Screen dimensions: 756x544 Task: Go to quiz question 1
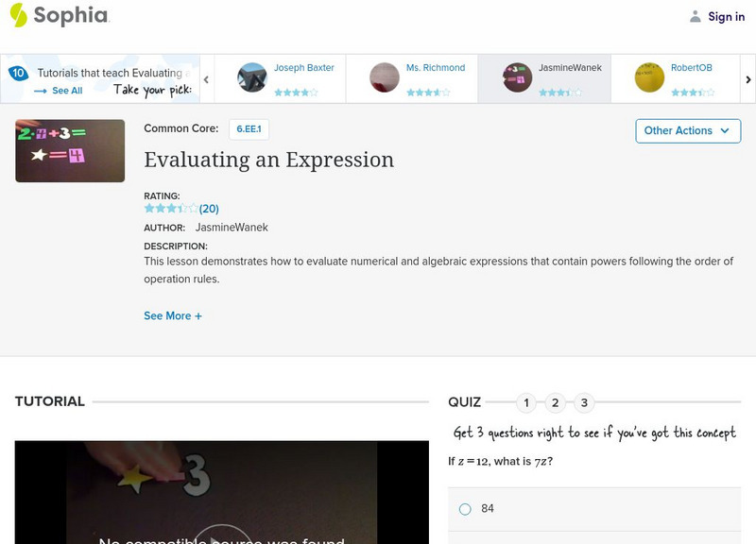pos(526,403)
